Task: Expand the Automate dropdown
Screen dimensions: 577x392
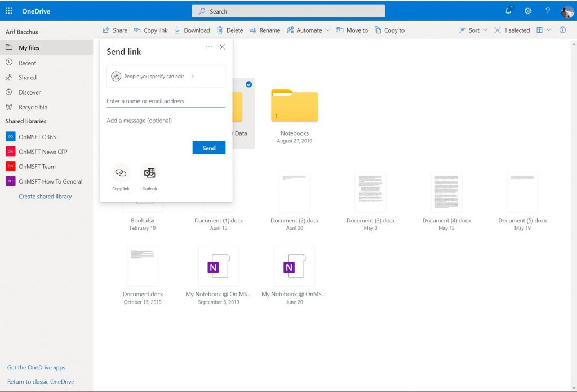Action: (308, 30)
